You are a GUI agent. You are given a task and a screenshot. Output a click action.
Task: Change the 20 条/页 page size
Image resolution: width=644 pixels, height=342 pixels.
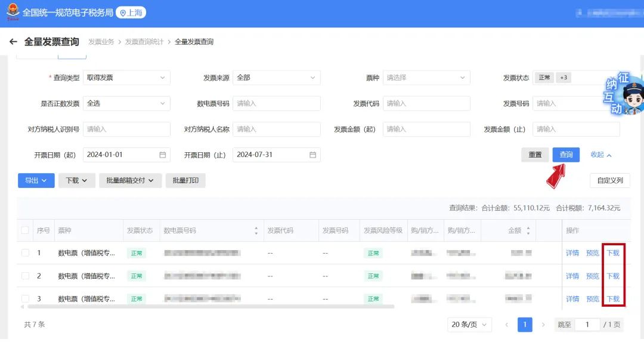click(469, 325)
